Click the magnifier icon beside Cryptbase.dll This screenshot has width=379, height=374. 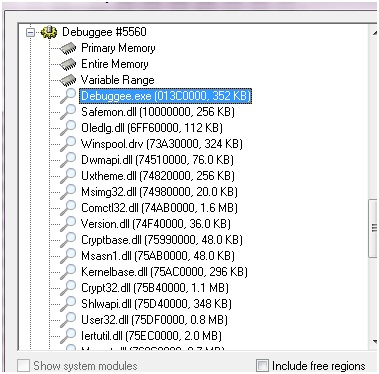[x=68, y=240]
